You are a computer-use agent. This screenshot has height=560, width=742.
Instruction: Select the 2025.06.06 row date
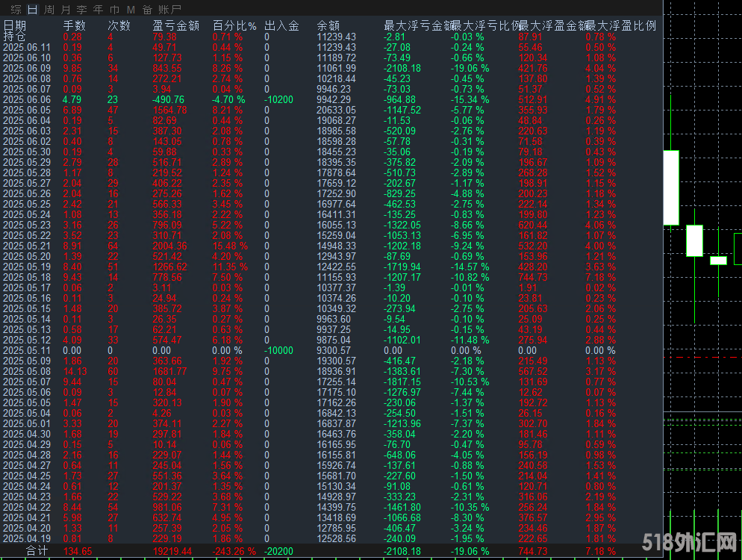tap(27, 99)
